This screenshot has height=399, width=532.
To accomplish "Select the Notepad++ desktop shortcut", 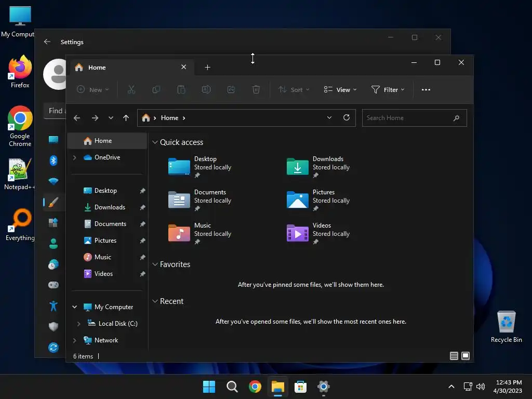I will click(x=19, y=174).
